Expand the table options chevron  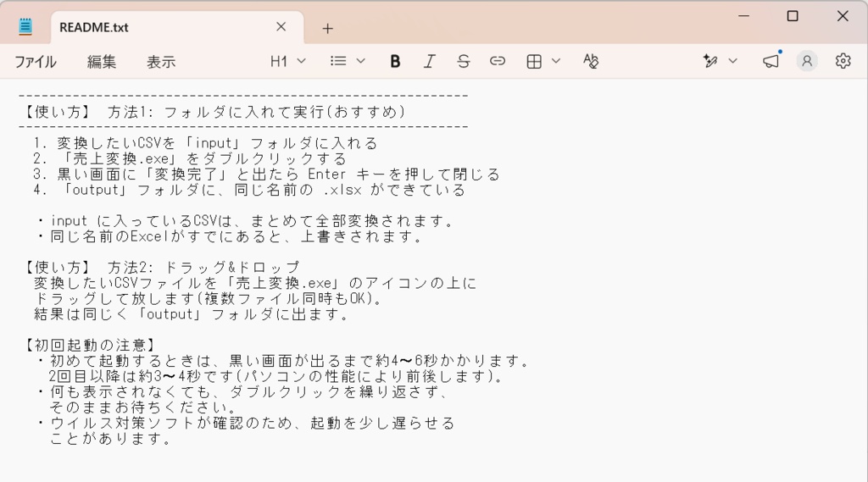(556, 61)
